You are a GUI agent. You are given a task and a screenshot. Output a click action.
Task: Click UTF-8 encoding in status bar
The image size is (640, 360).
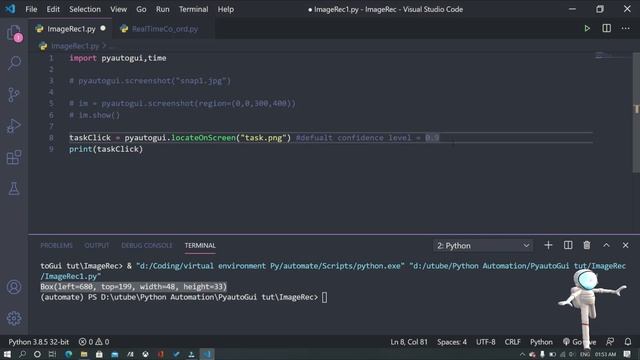485,342
